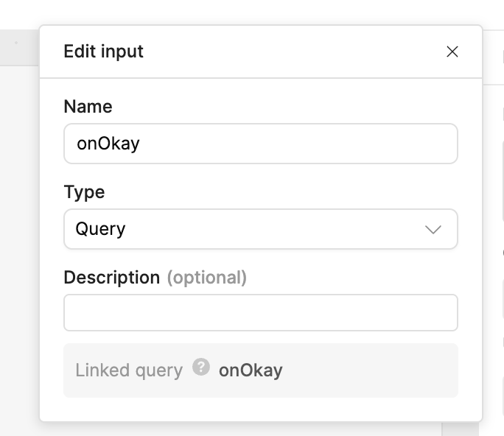Open the Type combo box showing Query
Viewport: 504px width, 436px height.
point(260,229)
